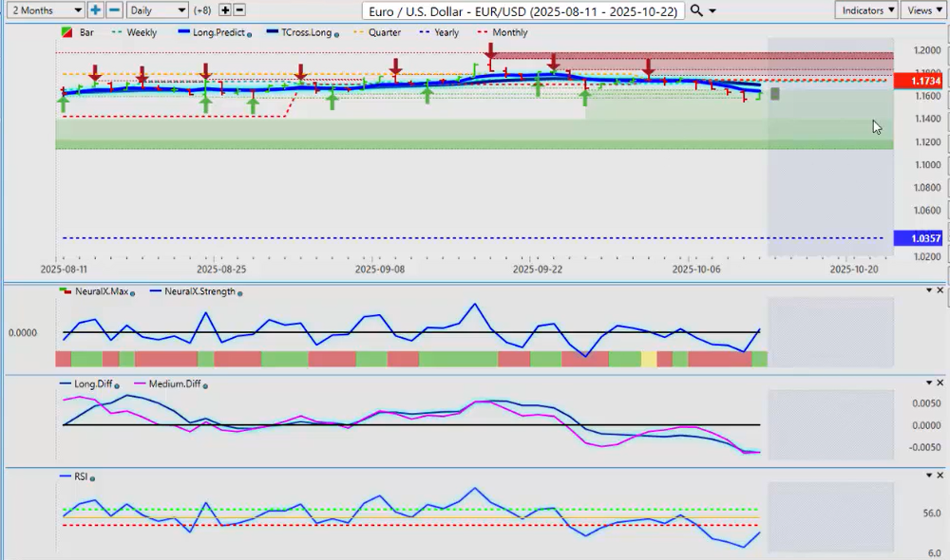Open the Views menu
This screenshot has width=950, height=560.
pos(923,9)
